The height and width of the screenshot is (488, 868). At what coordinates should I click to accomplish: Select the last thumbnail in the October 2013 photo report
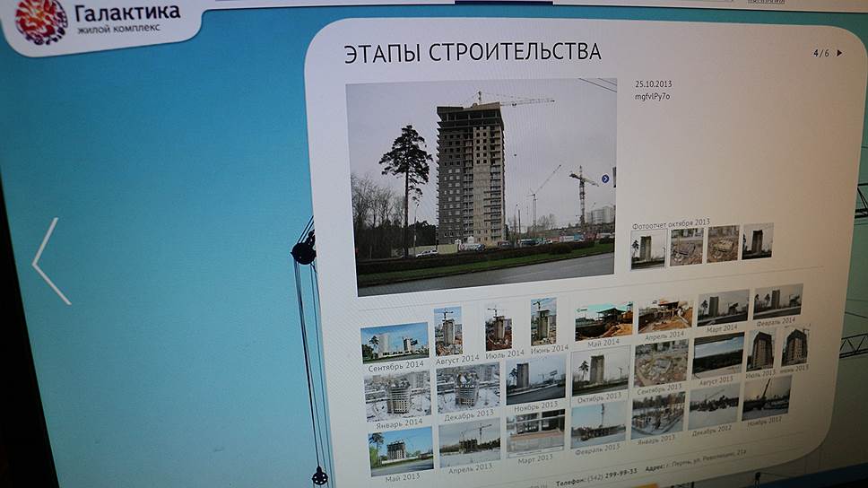coord(758,240)
